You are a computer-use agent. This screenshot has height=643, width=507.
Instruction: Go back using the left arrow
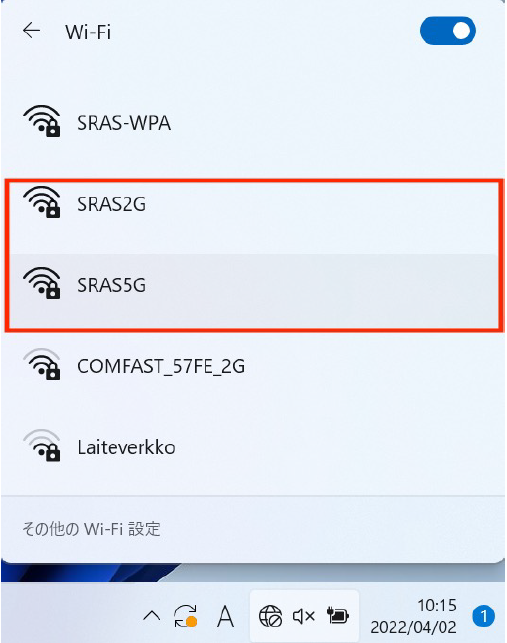tap(31, 30)
